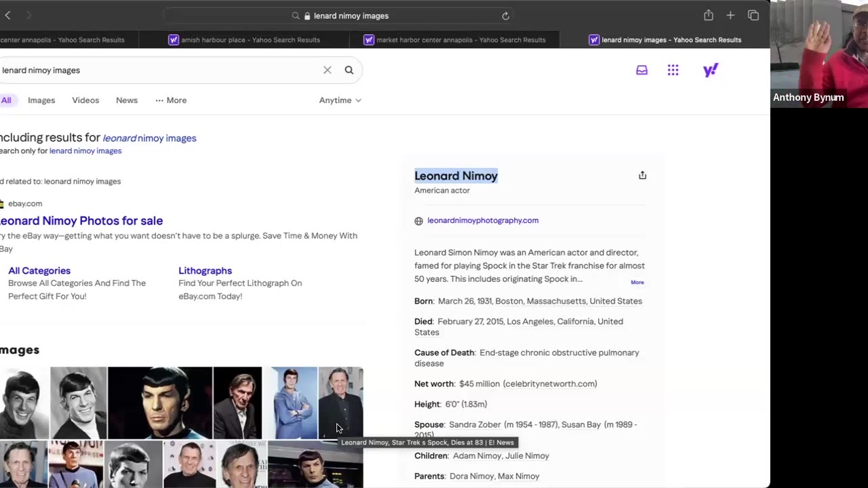The height and width of the screenshot is (488, 868).
Task: Go to Yahoo home via the logo
Action: pyautogui.click(x=710, y=70)
